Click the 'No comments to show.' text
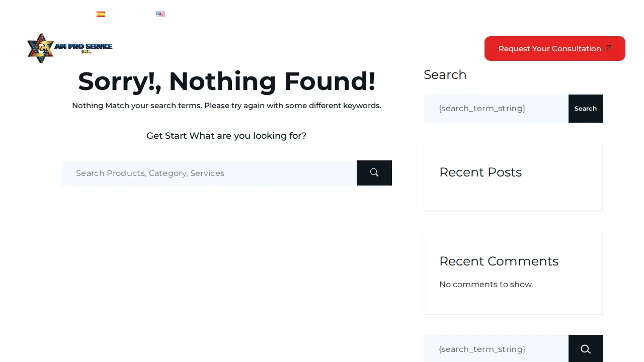The height and width of the screenshot is (362, 644). coord(486,285)
